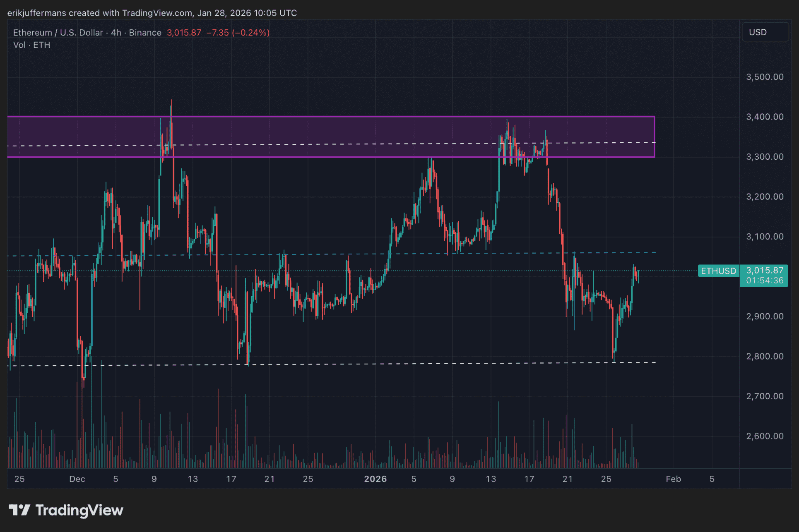Click the 3,500.00 price axis label
The width and height of the screenshot is (799, 532).
pos(764,77)
